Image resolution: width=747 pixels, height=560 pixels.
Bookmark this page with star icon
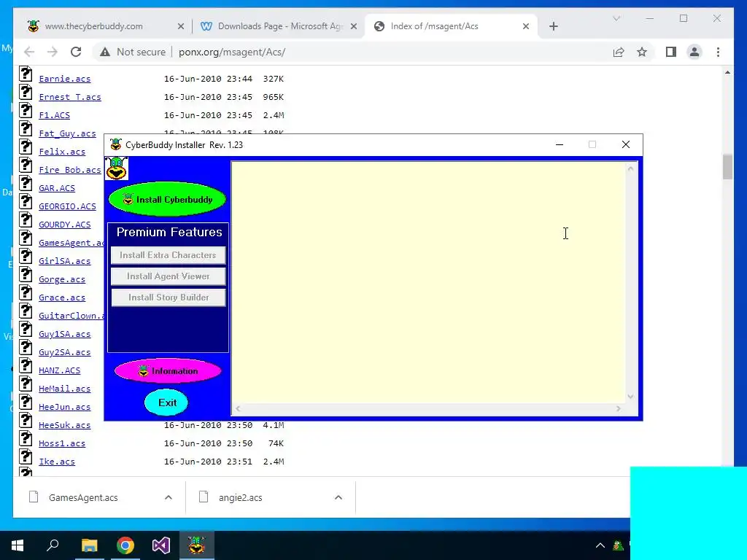[642, 52]
